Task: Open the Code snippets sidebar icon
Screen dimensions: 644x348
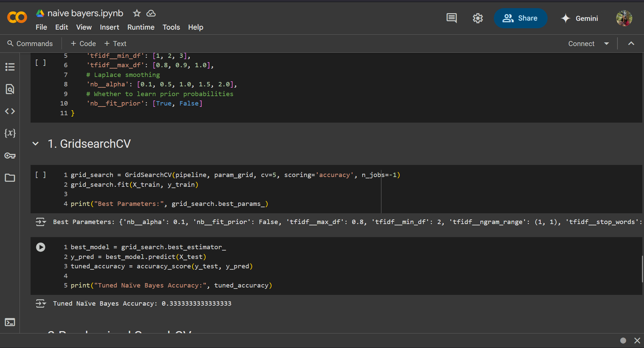Action: pos(10,111)
